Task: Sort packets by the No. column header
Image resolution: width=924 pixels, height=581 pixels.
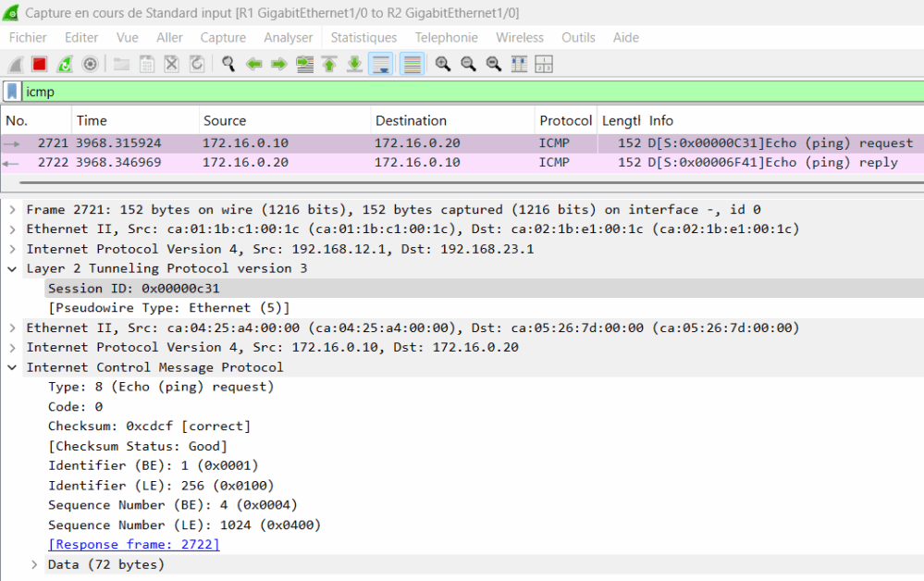Action: point(37,121)
